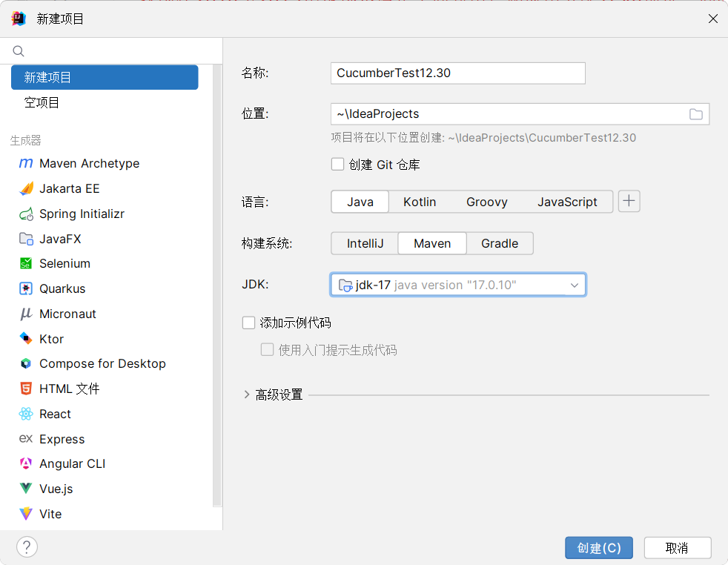The image size is (728, 565).
Task: Click the Express ex icon
Action: pos(26,439)
